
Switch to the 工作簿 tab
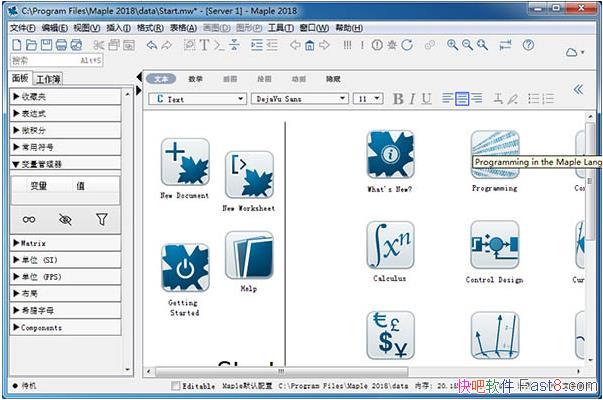click(47, 79)
